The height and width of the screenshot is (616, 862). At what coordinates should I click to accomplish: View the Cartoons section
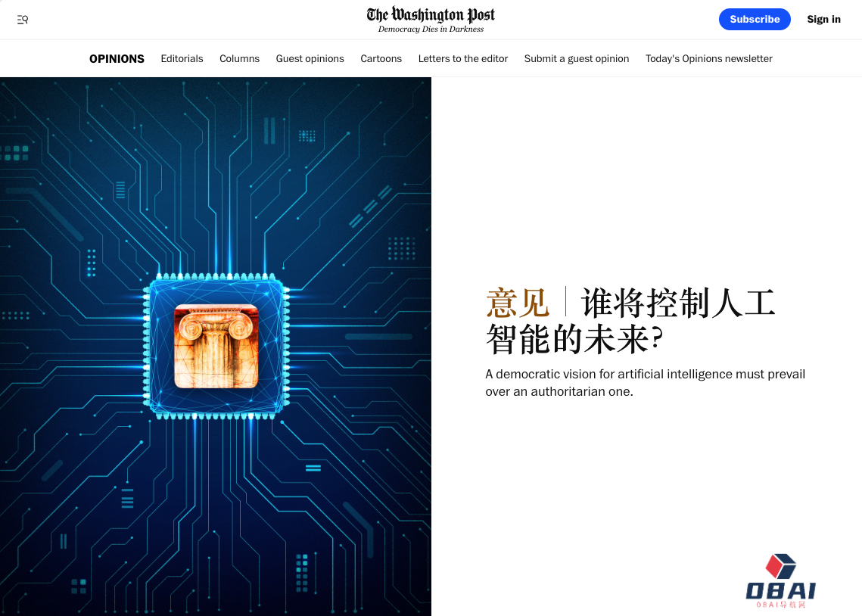(381, 58)
